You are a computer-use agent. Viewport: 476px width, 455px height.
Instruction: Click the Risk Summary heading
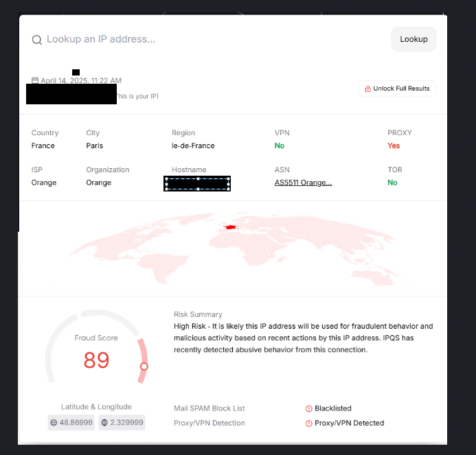coord(198,314)
